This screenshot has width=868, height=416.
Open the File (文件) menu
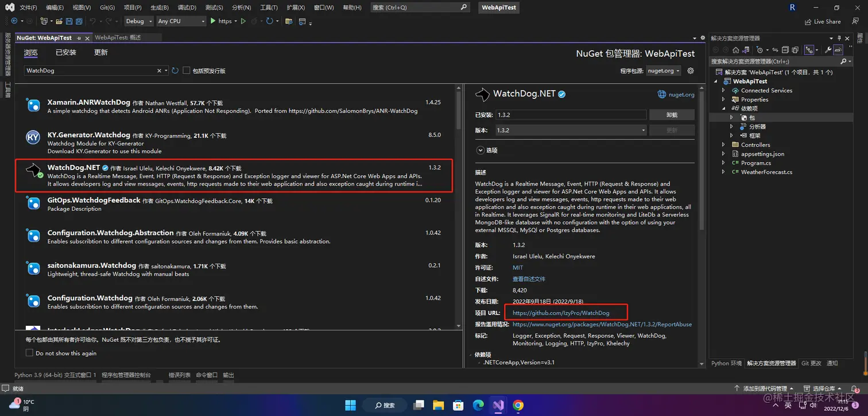(x=28, y=7)
